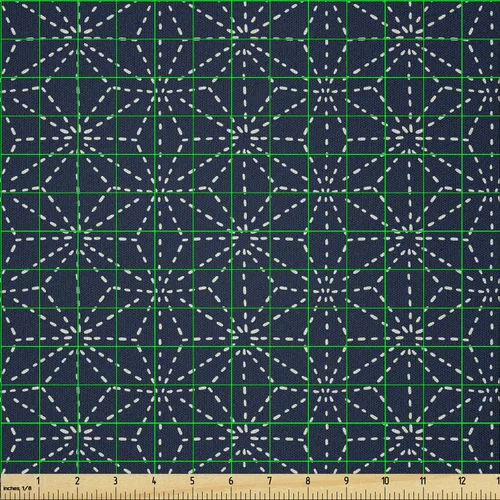
Task: Click the number 8 on the ruler
Action: pos(308,481)
